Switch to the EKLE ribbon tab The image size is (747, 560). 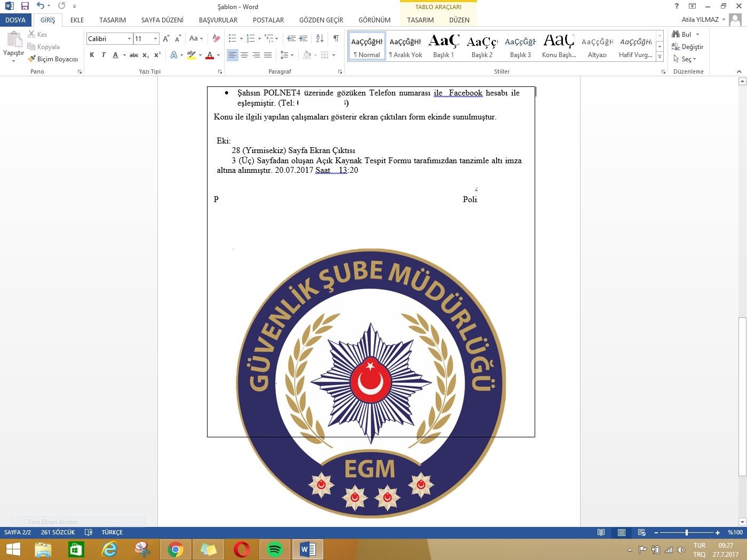(x=77, y=20)
